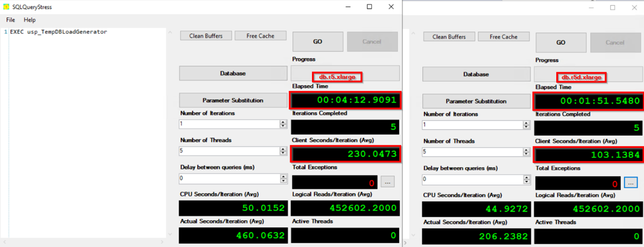Click Delay between queries field in right window
Image resolution: width=644 pixels, height=247 pixels.
pos(473,179)
